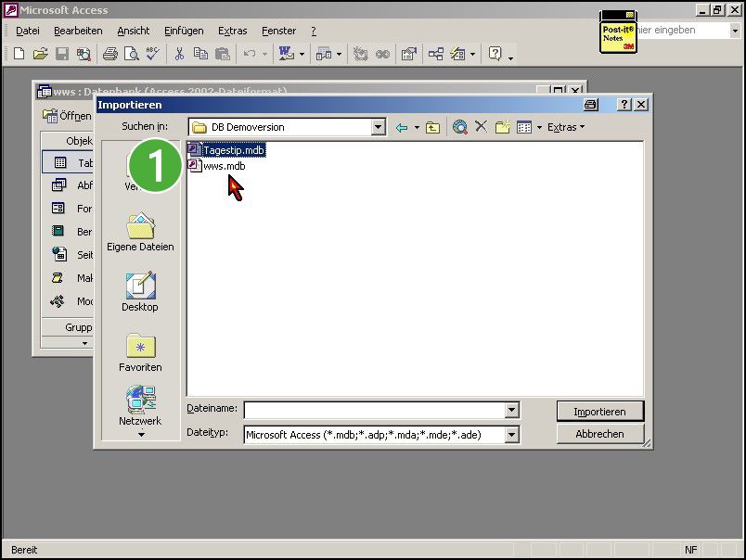
Task: Click the Paste clipboard icon
Action: point(222,54)
